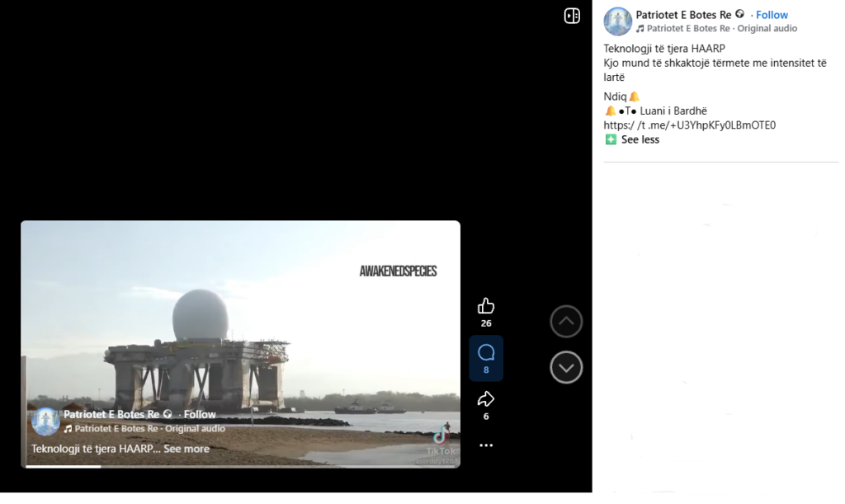The width and height of the screenshot is (845, 504).
Task: Open comments using the speech bubble icon
Action: click(x=486, y=353)
